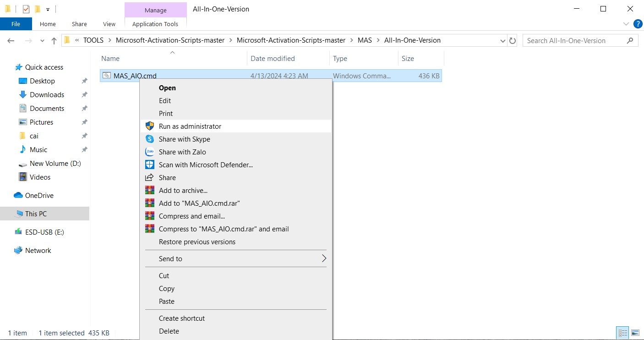The height and width of the screenshot is (340, 644).
Task: Choose Edit in the context menu
Action: (235, 101)
